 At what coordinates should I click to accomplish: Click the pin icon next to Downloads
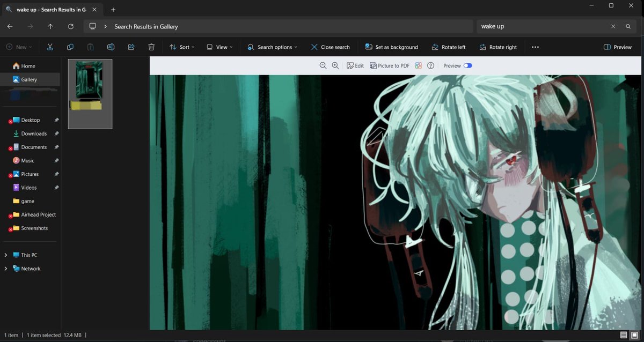click(x=56, y=133)
